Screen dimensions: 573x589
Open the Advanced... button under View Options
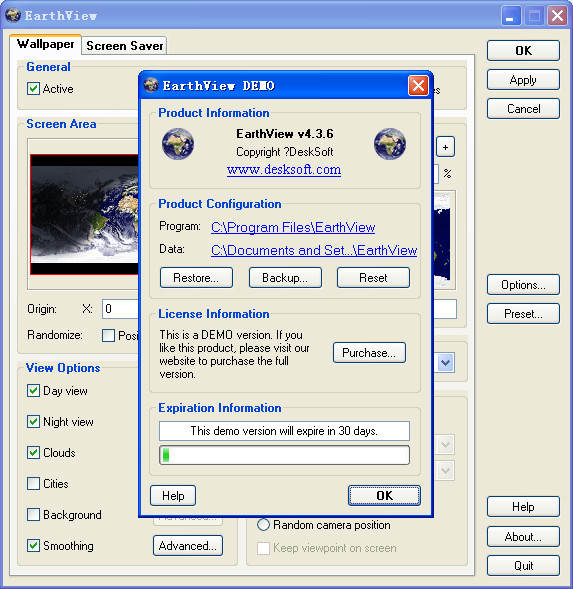[188, 545]
